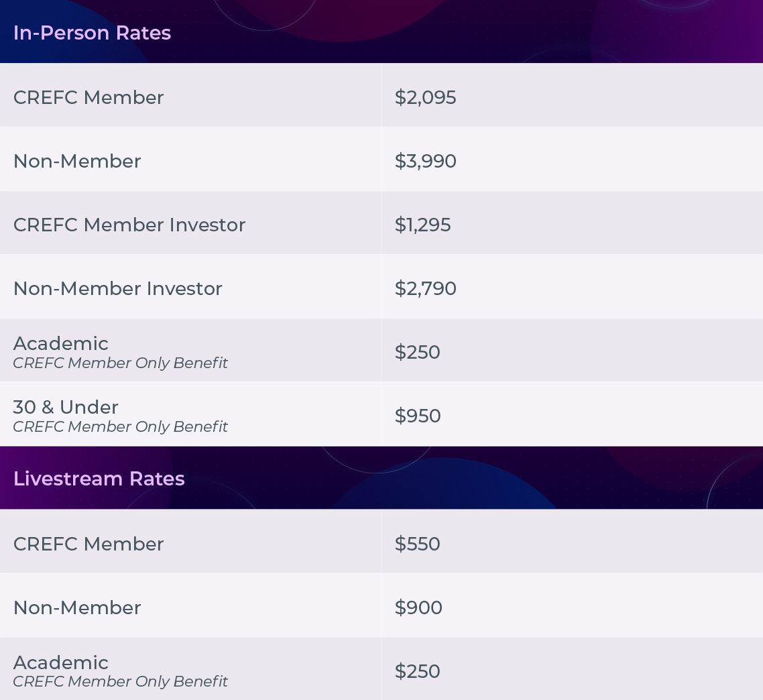
Task: Select the Non-Member Investor label
Action: tap(118, 289)
